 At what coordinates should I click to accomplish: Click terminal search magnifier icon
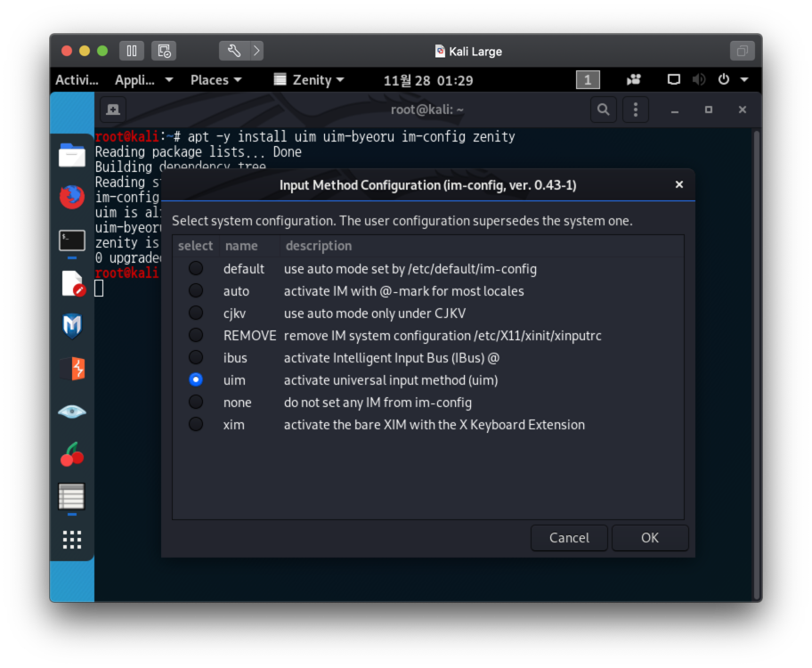[x=604, y=110]
